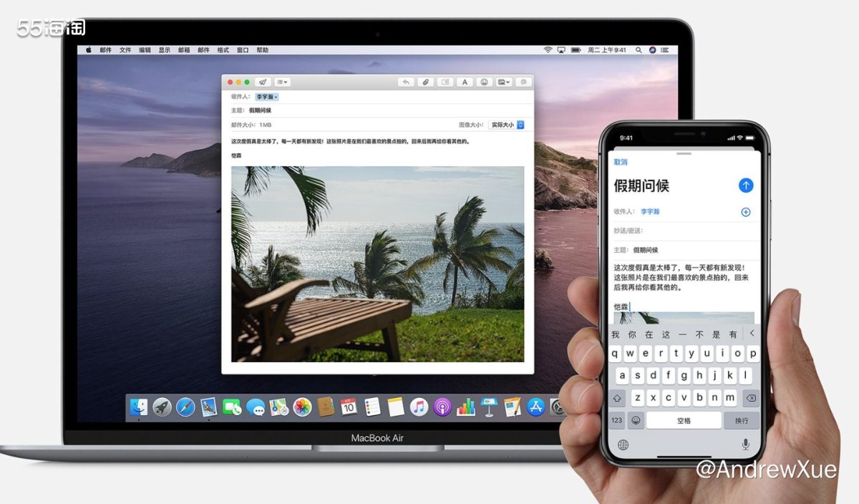The image size is (859, 504).
Task: Open Finder from the Dock
Action: click(x=139, y=407)
